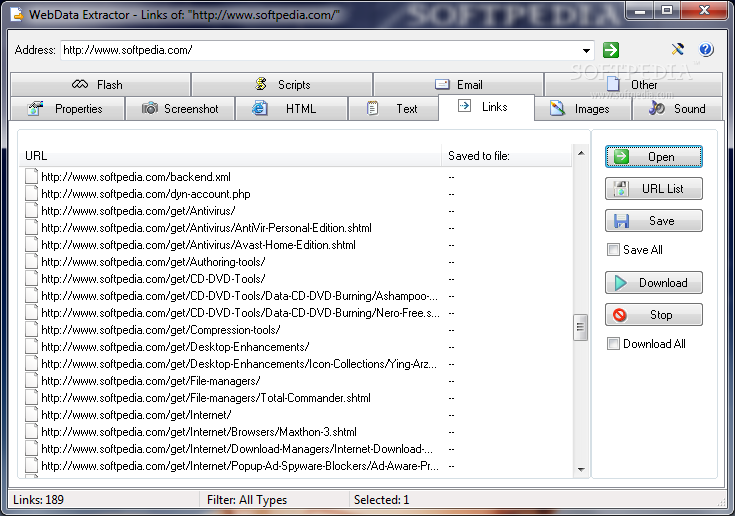This screenshot has width=735, height=516.
Task: Switch to the Email tab
Action: tap(458, 84)
